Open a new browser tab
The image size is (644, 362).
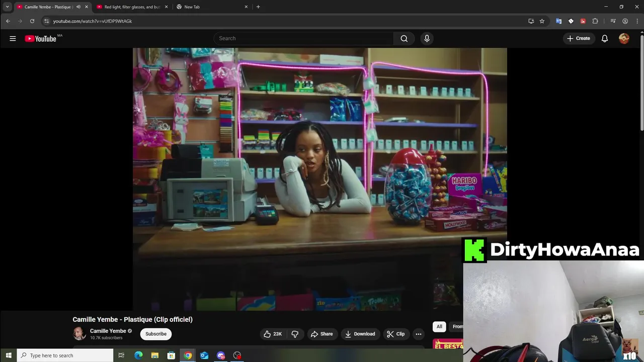tap(258, 7)
